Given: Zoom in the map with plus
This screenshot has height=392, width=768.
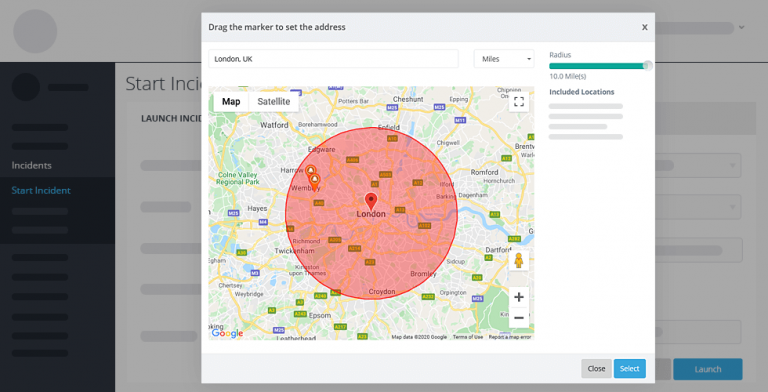Looking at the screenshot, I should 519,297.
